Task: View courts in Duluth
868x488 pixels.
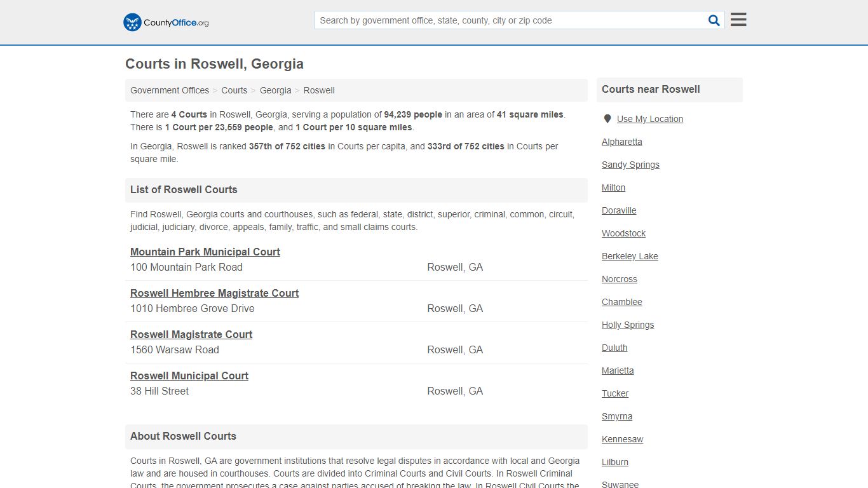Action: coord(614,348)
